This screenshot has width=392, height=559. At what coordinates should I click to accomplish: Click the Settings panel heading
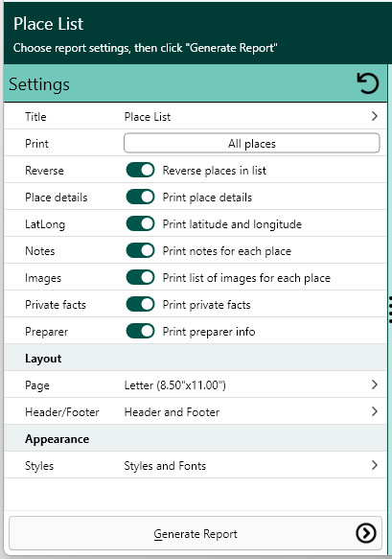click(39, 84)
